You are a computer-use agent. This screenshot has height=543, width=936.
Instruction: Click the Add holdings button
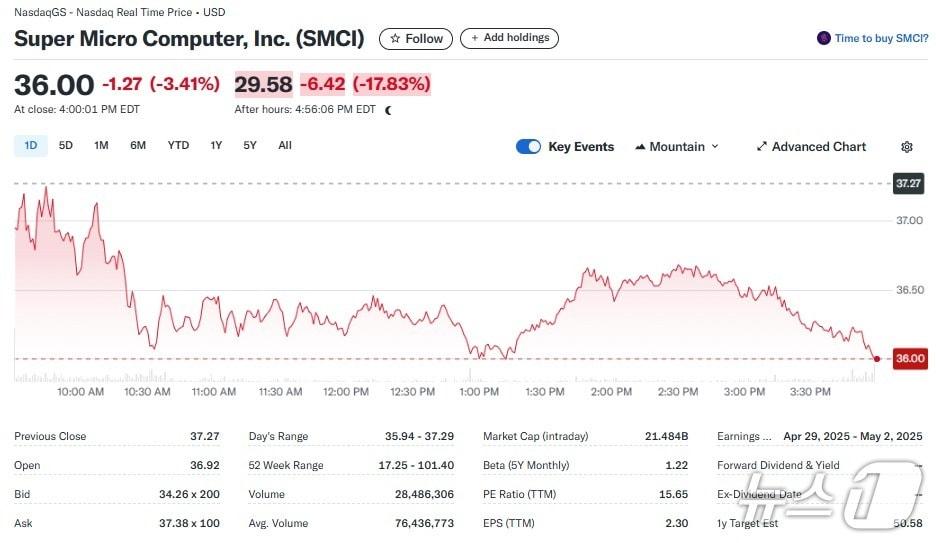510,38
